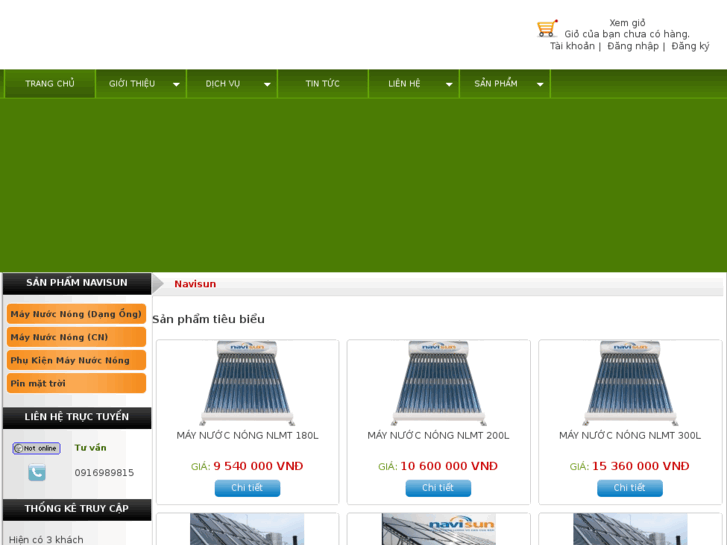
Task: Expand the LIÊN HỆ dropdown arrow
Action: coord(449,84)
